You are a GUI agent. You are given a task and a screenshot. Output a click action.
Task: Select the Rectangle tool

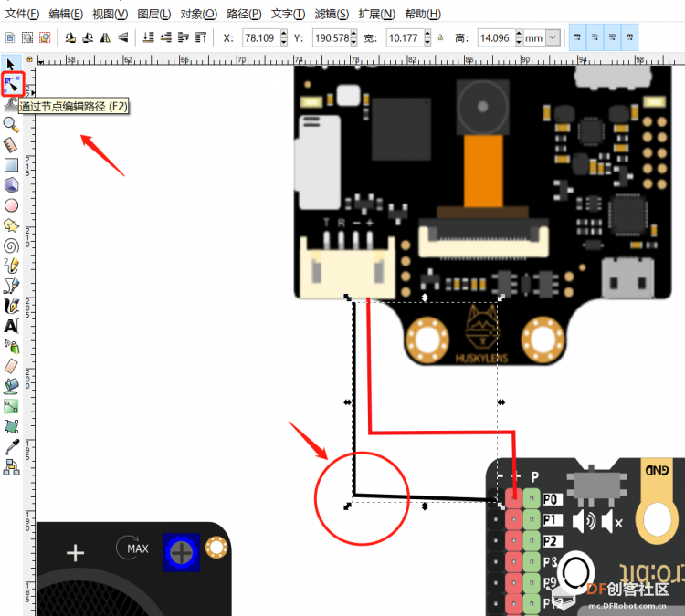11,165
